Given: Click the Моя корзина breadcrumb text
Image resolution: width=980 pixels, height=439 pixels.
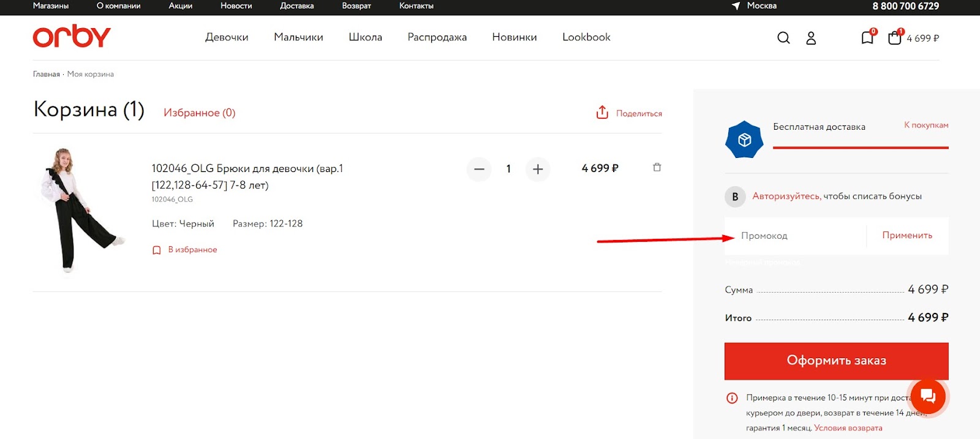Looking at the screenshot, I should (x=91, y=74).
